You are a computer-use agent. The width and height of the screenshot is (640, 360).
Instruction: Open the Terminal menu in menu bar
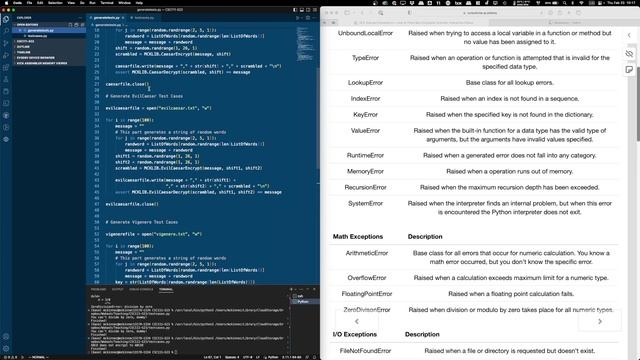click(107, 2)
